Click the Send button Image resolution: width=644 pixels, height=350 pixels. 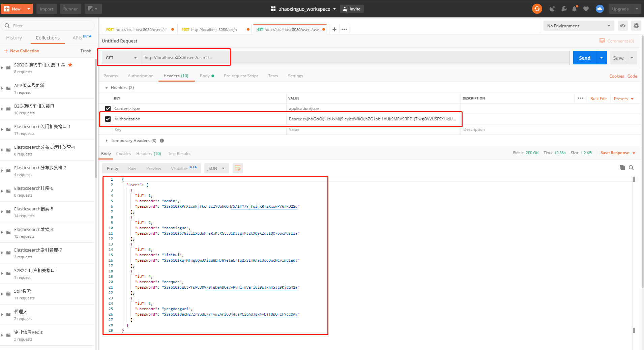pyautogui.click(x=585, y=57)
